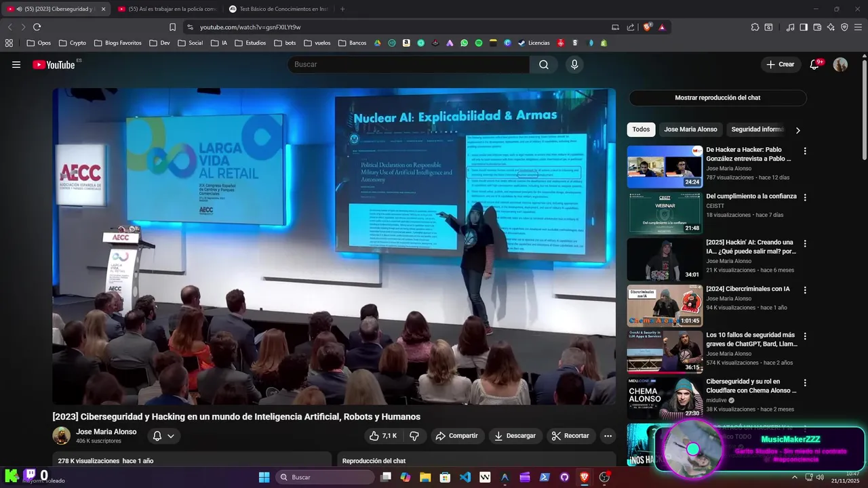868x488 pixels.
Task: Open the 'Los 10 fallos de seguridad' thumbnail
Action: click(x=665, y=352)
